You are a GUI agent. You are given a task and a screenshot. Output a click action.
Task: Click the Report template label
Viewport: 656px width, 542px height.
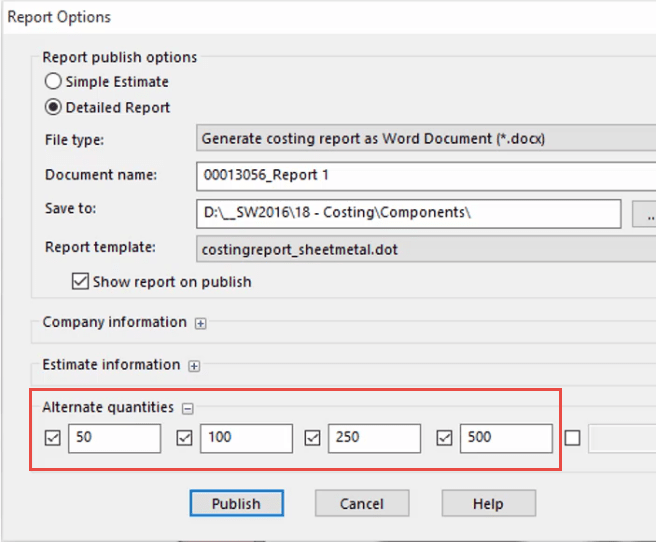(x=100, y=247)
